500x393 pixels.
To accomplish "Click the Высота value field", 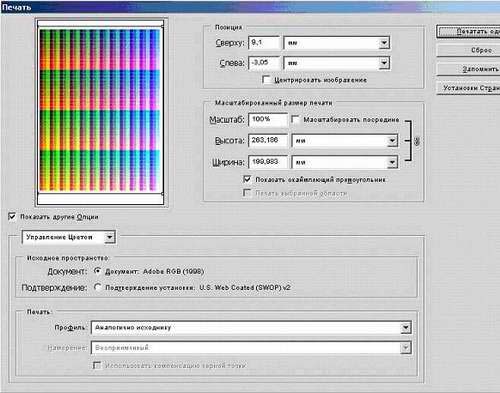I will click(x=268, y=141).
